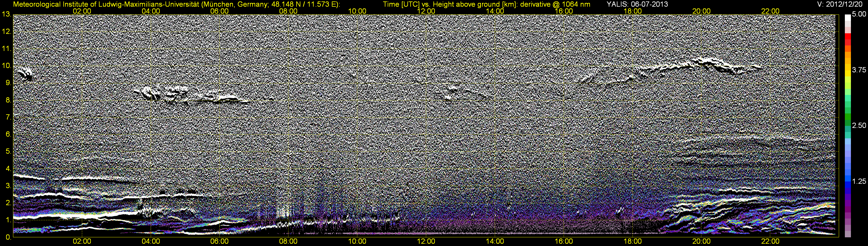The width and height of the screenshot is (868, 246).
Task: Click "06:00" on the top time axis
Action: [220, 11]
